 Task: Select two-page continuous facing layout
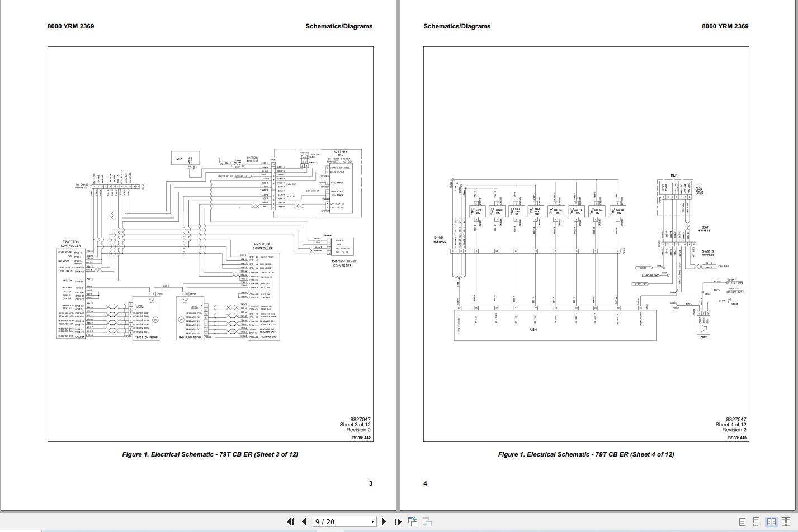(786, 522)
